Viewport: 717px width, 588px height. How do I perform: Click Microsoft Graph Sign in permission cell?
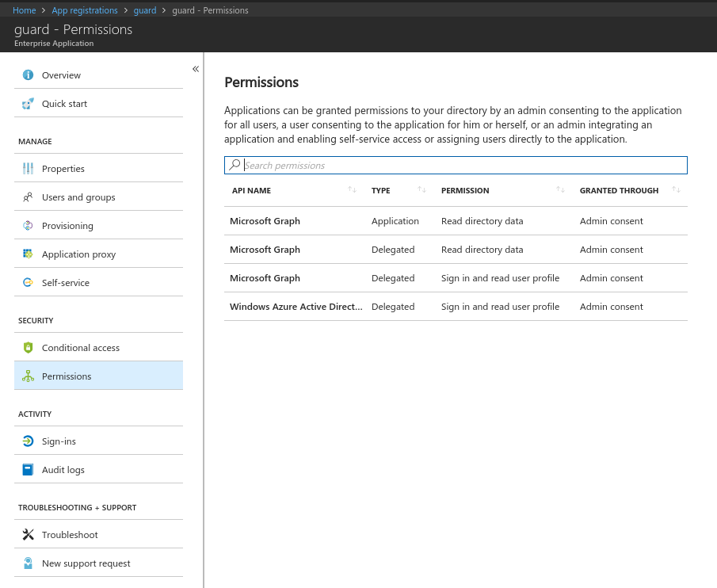pyautogui.click(x=500, y=278)
